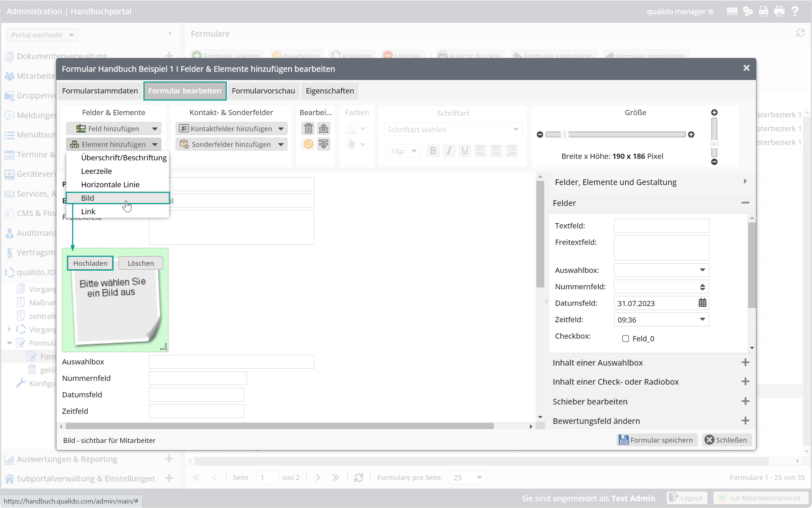The width and height of the screenshot is (812, 508).
Task: Click the delete trash icon in Bearbeiten panel
Action: [x=308, y=129]
